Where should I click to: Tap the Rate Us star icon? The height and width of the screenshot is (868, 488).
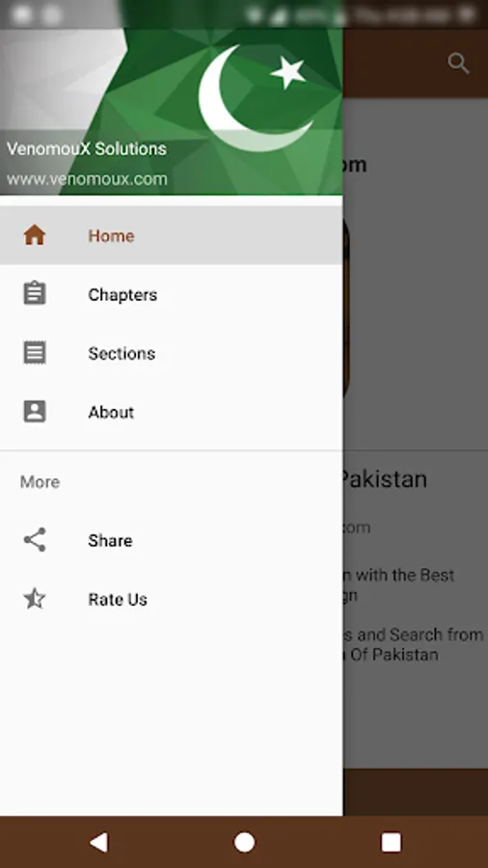(35, 598)
